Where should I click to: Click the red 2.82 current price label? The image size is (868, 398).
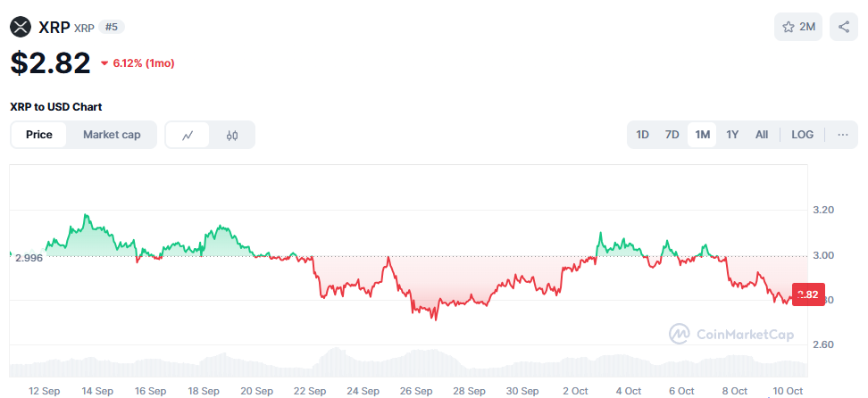[807, 294]
